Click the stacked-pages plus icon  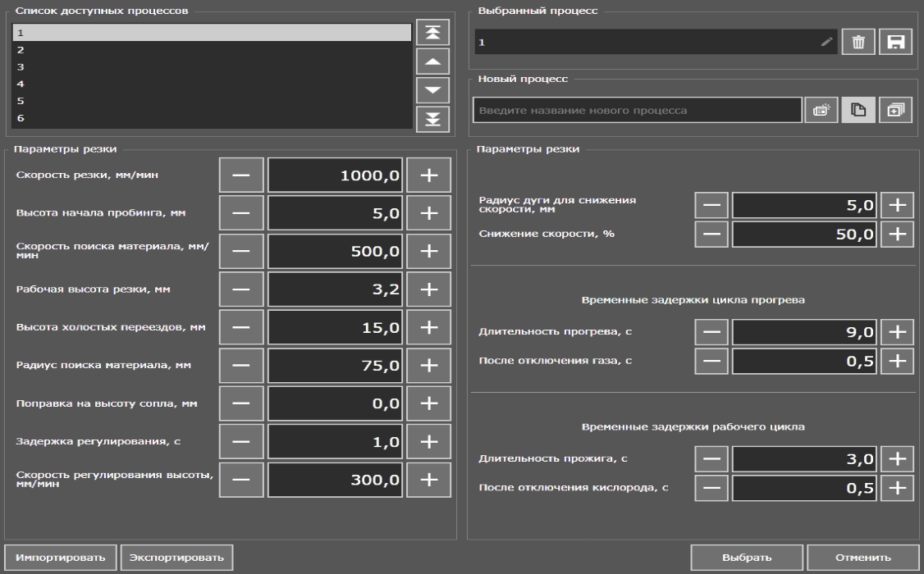pos(895,110)
